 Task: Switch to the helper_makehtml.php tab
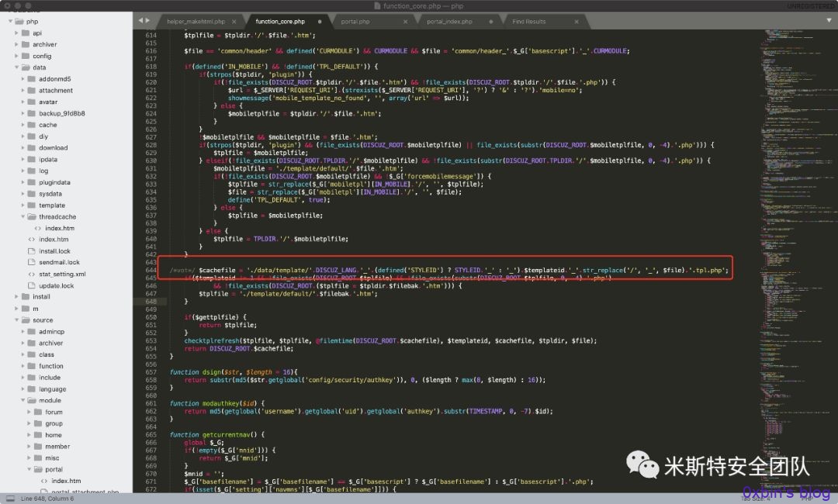[196, 22]
